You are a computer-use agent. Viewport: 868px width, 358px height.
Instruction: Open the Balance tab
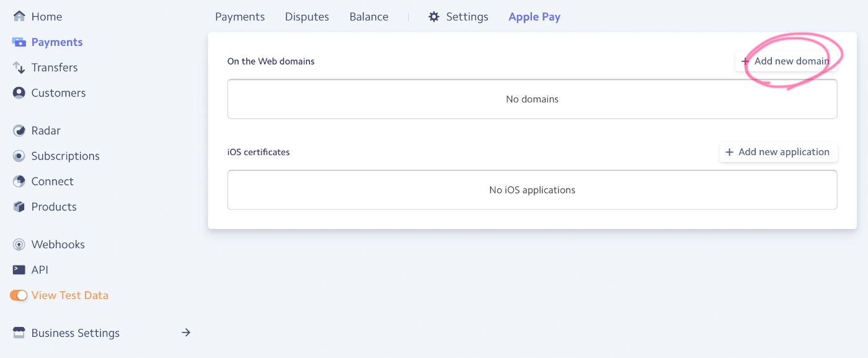click(369, 17)
